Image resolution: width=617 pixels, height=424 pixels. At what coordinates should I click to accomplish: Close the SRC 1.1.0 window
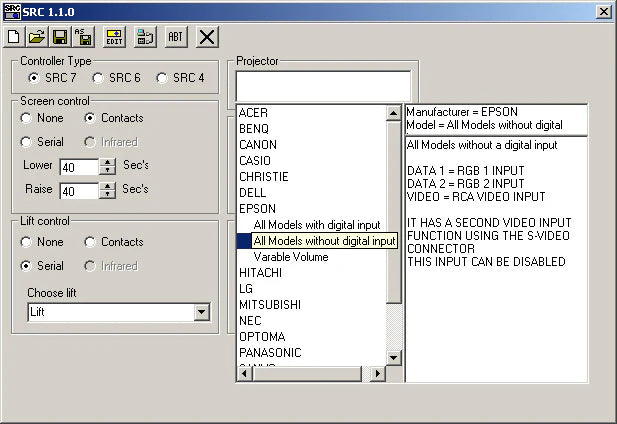coord(604,12)
